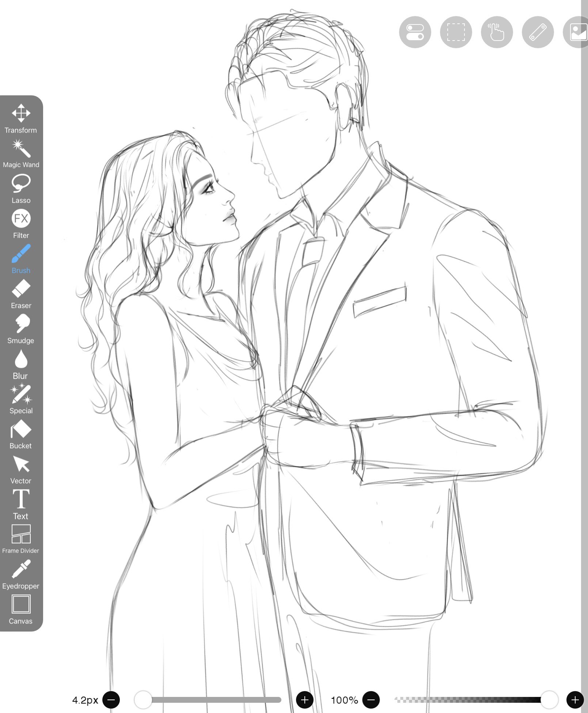Image resolution: width=588 pixels, height=713 pixels.
Task: Decrease brush thickness with minus button
Action: tap(111, 700)
